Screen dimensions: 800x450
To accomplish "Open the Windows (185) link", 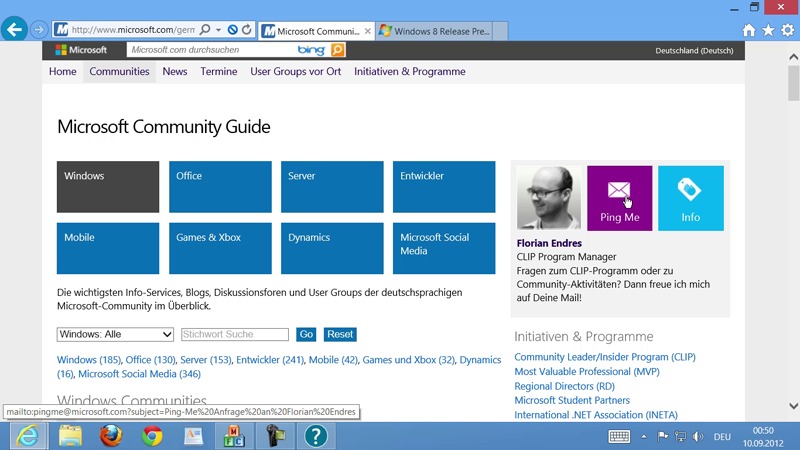I will click(x=89, y=360).
